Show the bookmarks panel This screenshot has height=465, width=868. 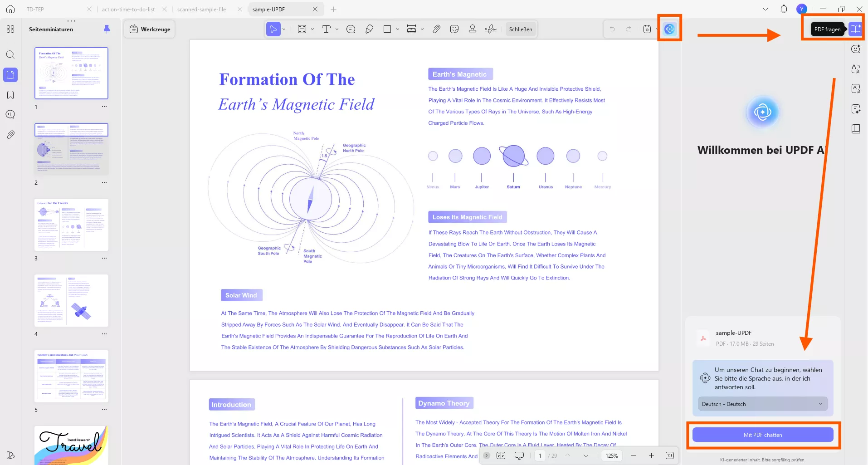[10, 95]
